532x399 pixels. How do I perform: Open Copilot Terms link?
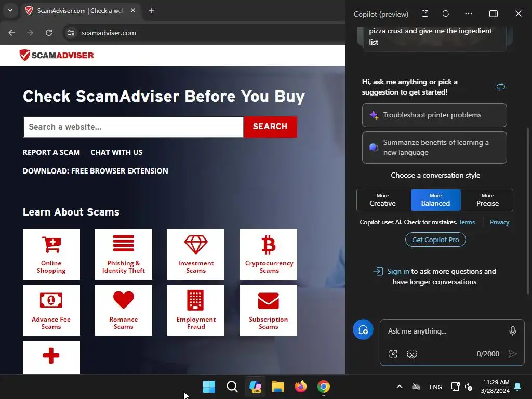coord(467,222)
